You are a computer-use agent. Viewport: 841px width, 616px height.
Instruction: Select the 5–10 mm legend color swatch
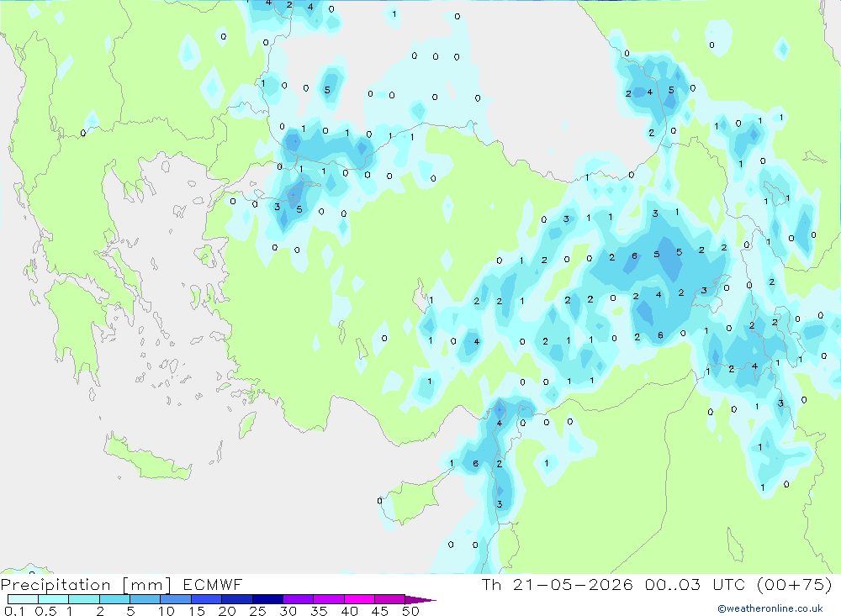coord(145,599)
